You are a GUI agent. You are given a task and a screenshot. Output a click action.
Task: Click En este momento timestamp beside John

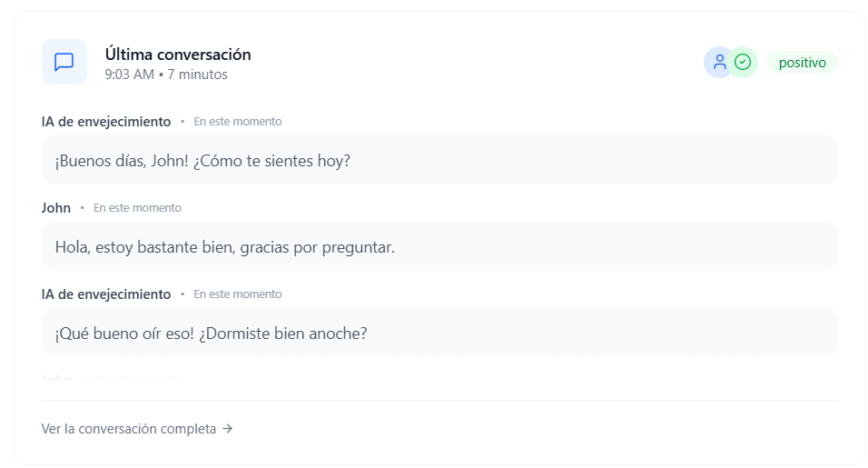pos(137,208)
